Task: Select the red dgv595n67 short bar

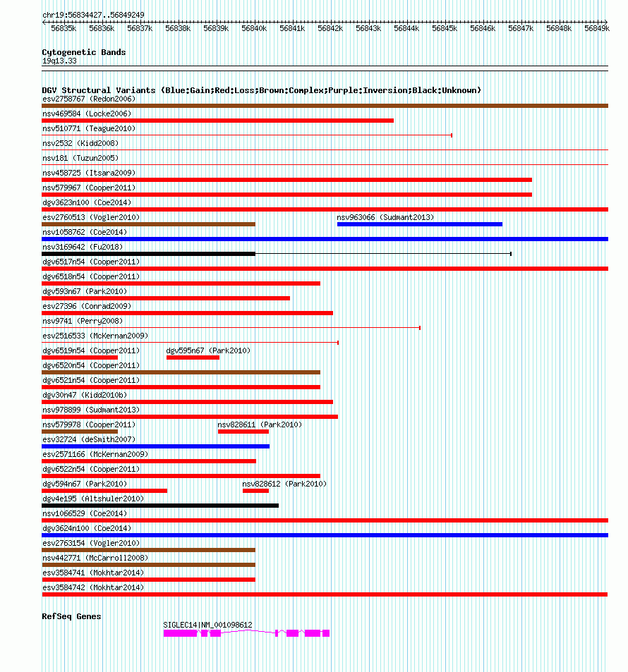Action: 193,358
